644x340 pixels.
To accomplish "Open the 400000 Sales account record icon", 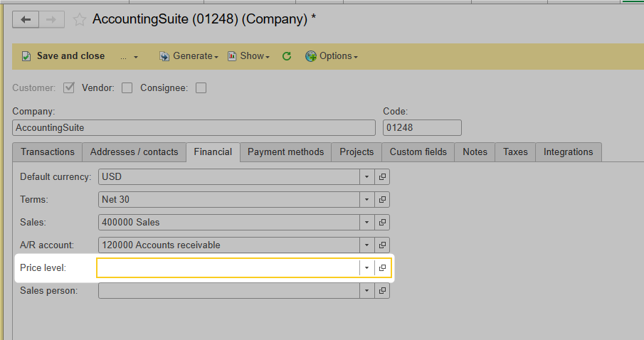I will (x=382, y=222).
